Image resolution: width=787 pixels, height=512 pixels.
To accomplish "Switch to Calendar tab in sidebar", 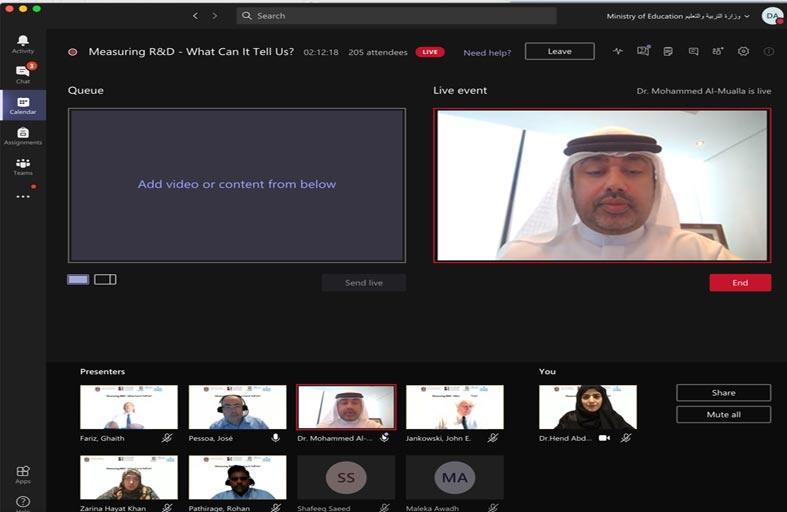I will click(22, 105).
